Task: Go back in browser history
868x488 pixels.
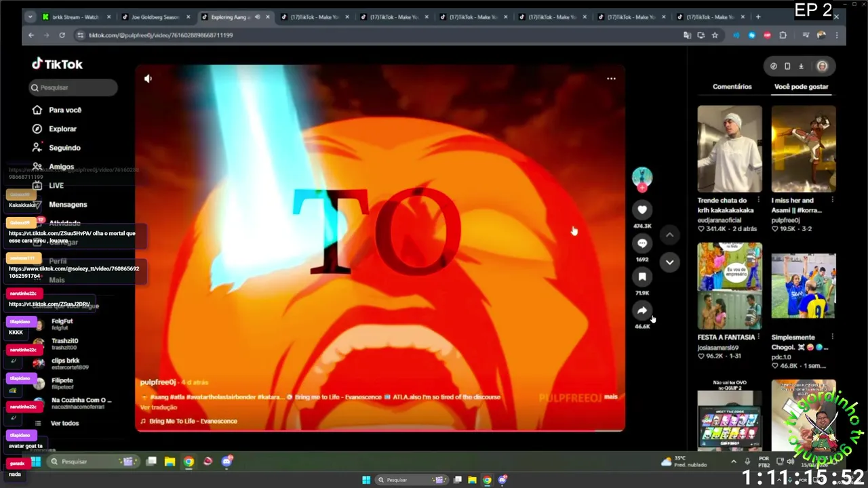Action: pyautogui.click(x=31, y=35)
